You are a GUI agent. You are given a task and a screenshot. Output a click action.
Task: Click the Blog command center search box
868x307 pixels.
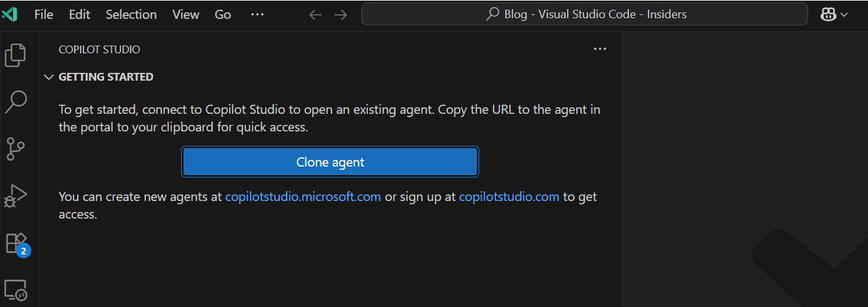pos(585,14)
